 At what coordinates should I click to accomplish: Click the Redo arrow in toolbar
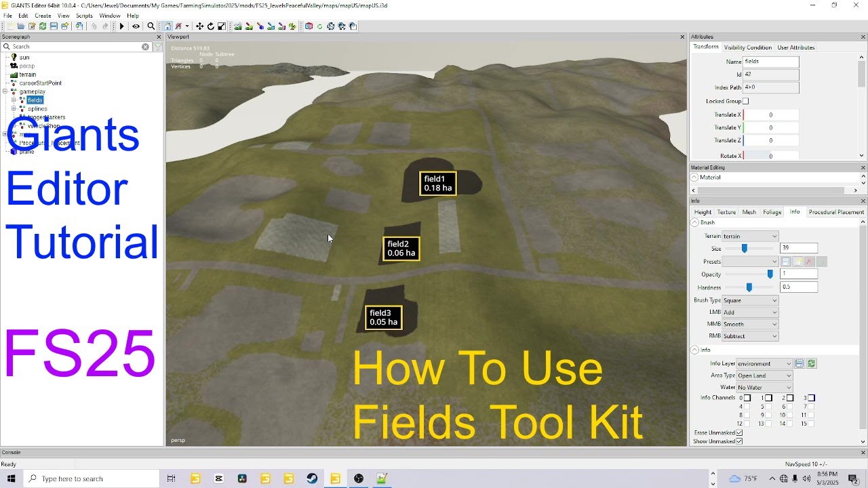[105, 26]
